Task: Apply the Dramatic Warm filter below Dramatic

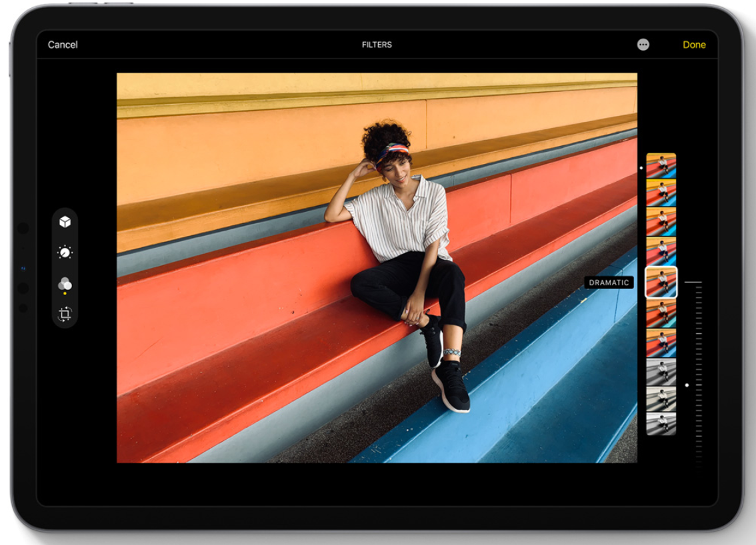Action: (661, 312)
